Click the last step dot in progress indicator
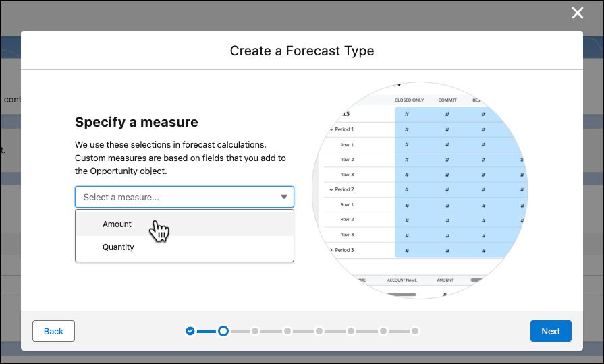 (415, 331)
